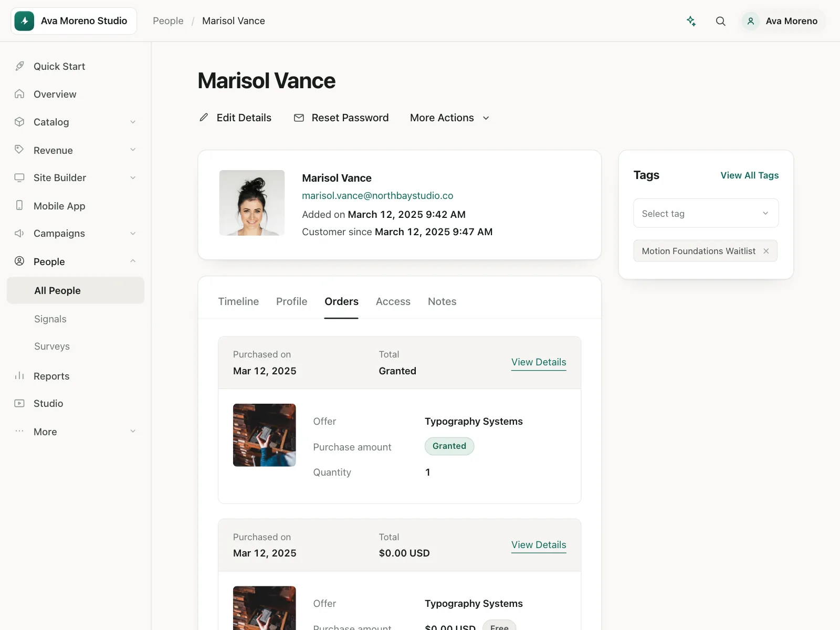This screenshot has height=630, width=840.
Task: Switch to the Access tab
Action: [393, 301]
